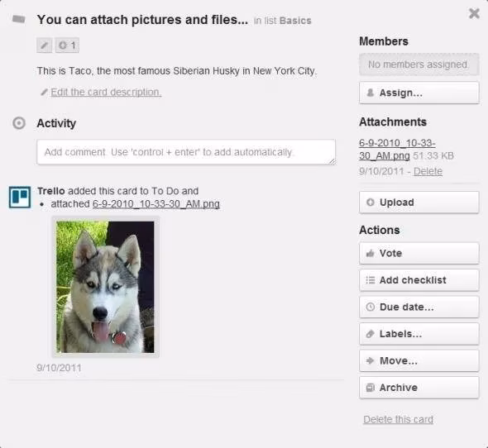Click the Delete this card link
This screenshot has height=448, width=488.
tap(398, 419)
